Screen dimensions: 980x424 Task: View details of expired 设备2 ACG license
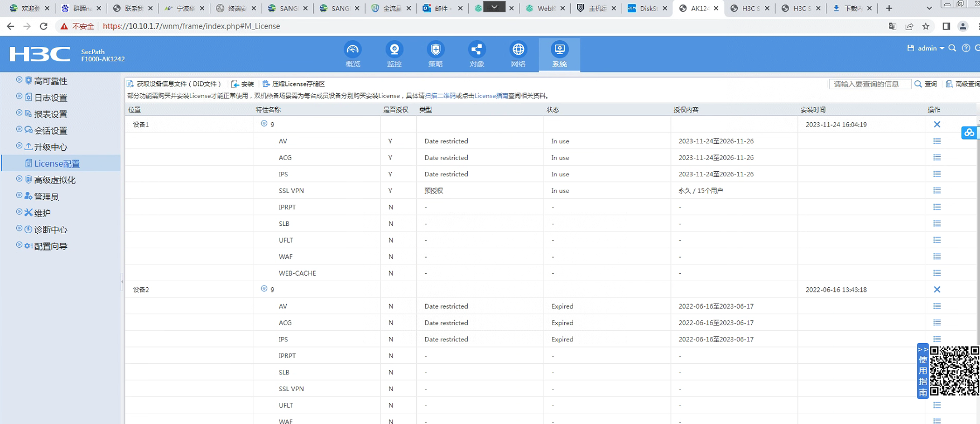coord(937,322)
